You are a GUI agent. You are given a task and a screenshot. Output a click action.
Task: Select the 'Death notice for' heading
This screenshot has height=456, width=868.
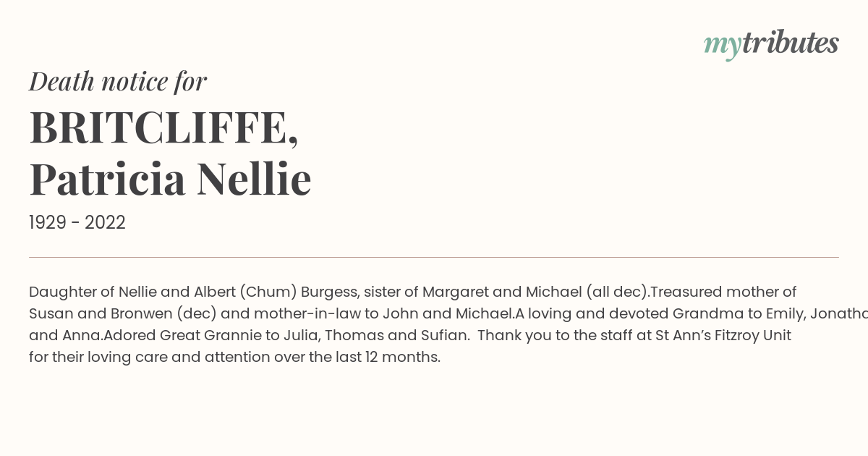pyautogui.click(x=118, y=82)
